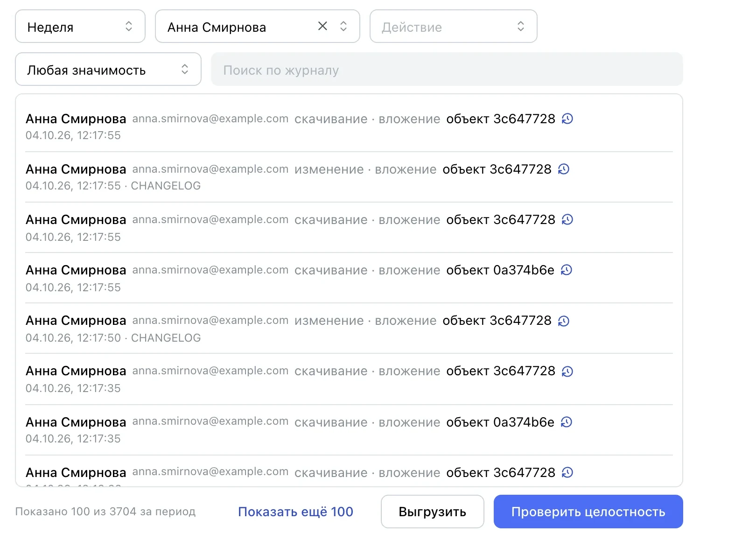Click объект 0a374b6e in the 12:17:55 row
This screenshot has height=547, width=756.
point(500,270)
